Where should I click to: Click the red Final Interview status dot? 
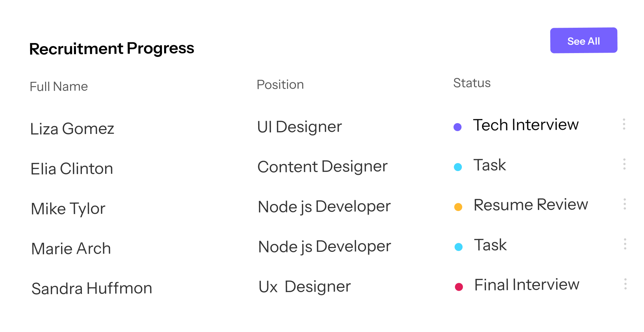click(459, 287)
